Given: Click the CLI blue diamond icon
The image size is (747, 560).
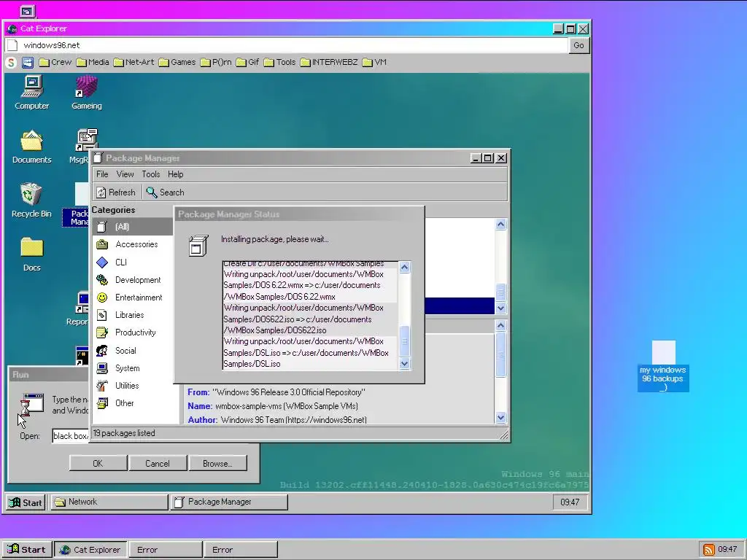Looking at the screenshot, I should pyautogui.click(x=102, y=262).
